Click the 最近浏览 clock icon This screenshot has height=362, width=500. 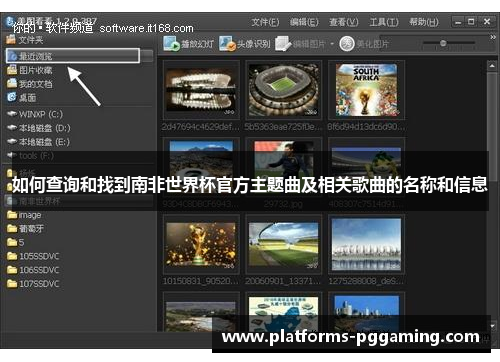(13, 56)
